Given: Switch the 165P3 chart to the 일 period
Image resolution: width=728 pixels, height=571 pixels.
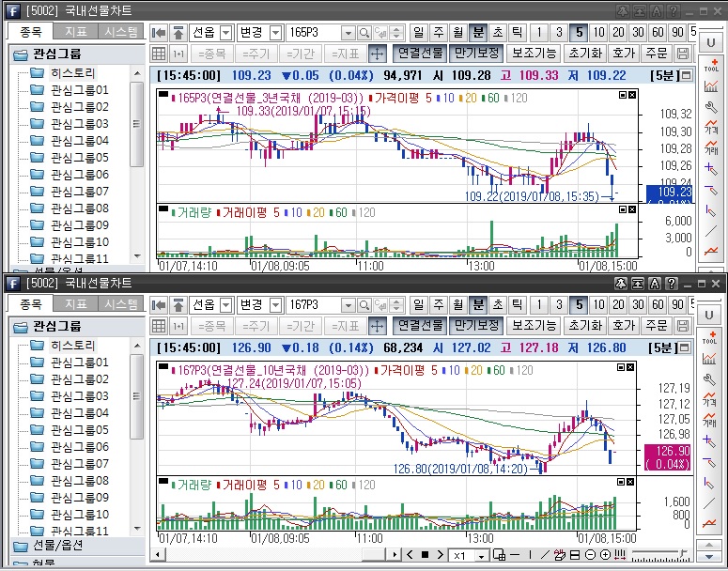Looking at the screenshot, I should tap(418, 32).
